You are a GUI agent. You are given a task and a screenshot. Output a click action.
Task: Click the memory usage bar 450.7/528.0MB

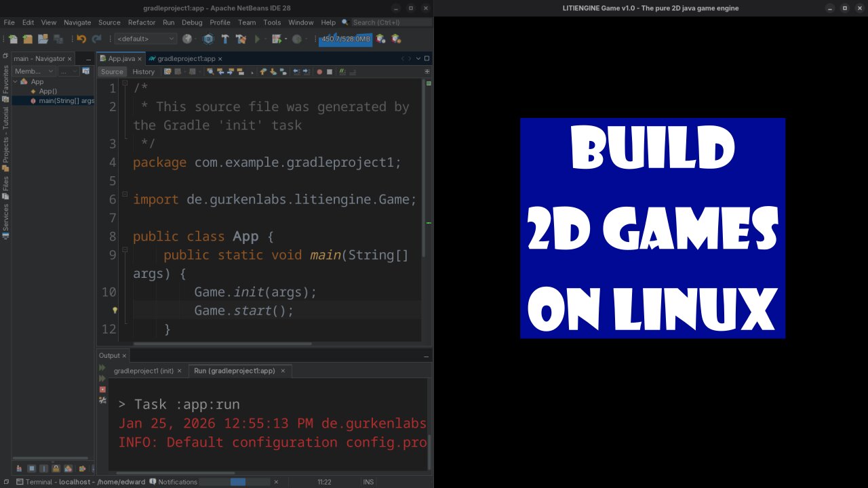click(345, 39)
